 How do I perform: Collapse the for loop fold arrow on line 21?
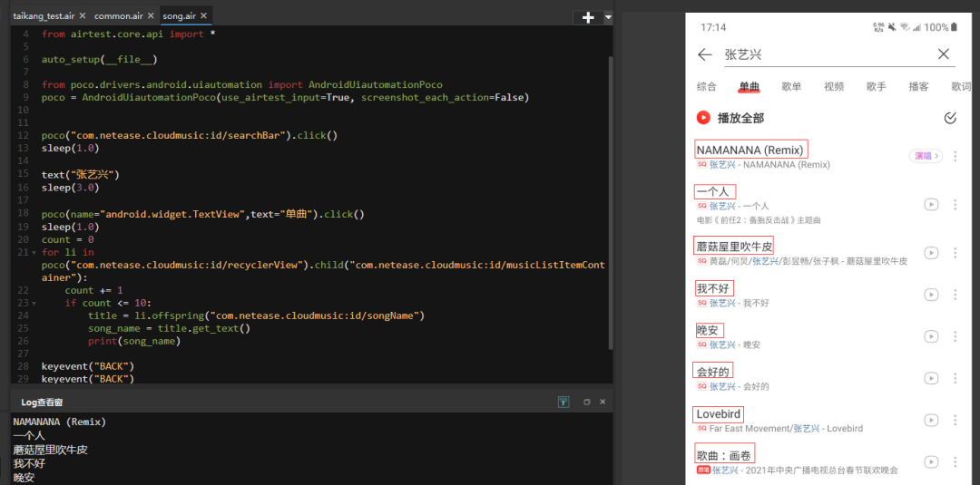[x=34, y=252]
